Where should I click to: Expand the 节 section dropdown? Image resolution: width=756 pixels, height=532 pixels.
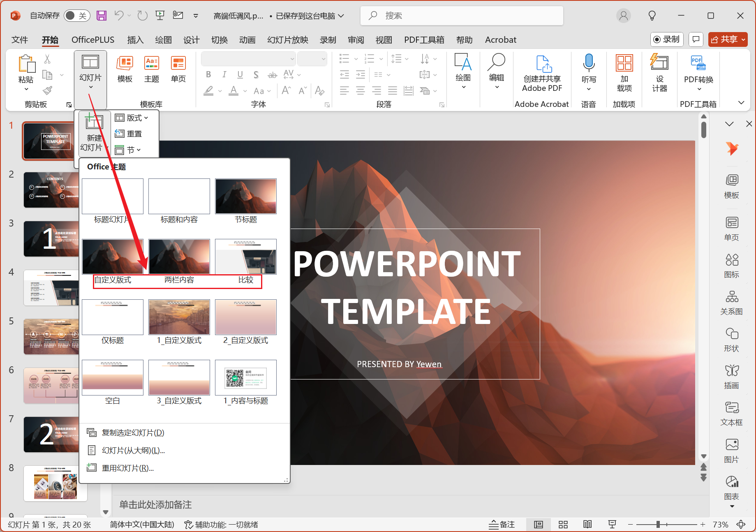(x=128, y=150)
